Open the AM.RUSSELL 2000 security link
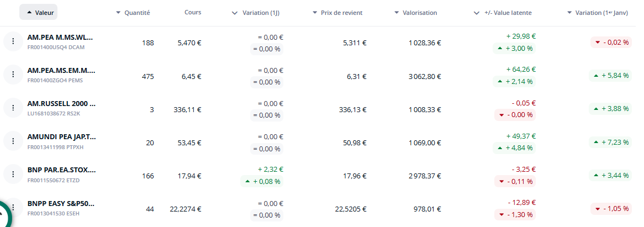 (x=61, y=103)
